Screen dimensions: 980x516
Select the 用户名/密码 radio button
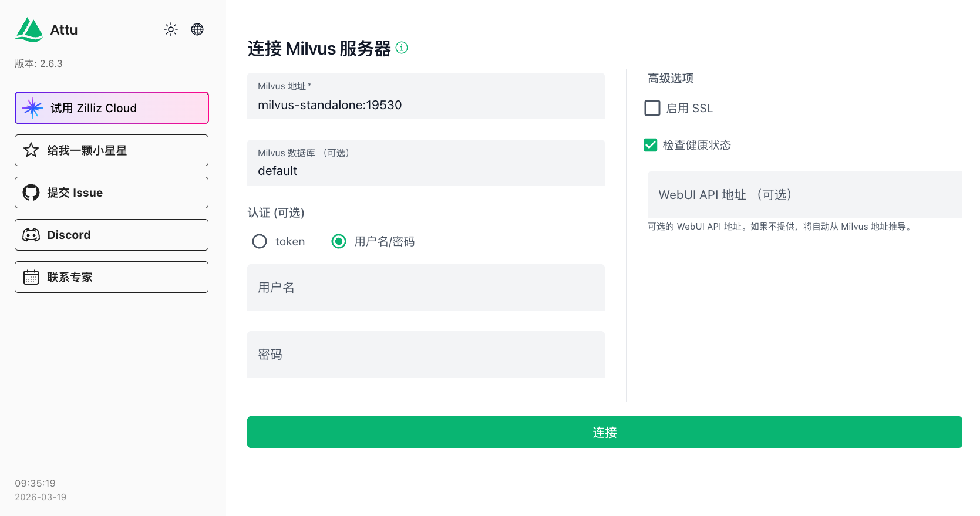(x=339, y=241)
